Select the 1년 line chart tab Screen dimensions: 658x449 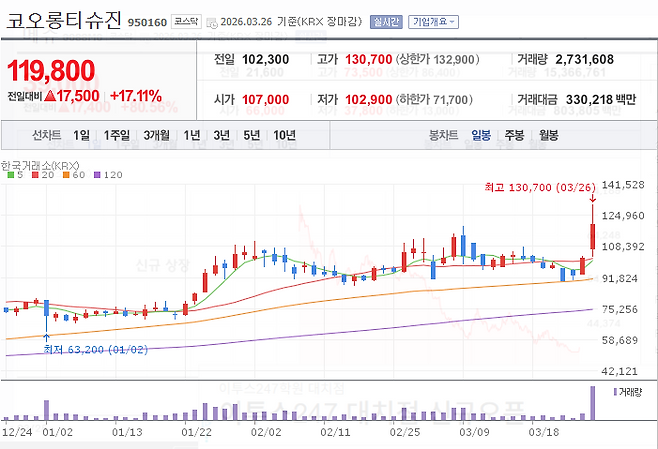tap(192, 135)
